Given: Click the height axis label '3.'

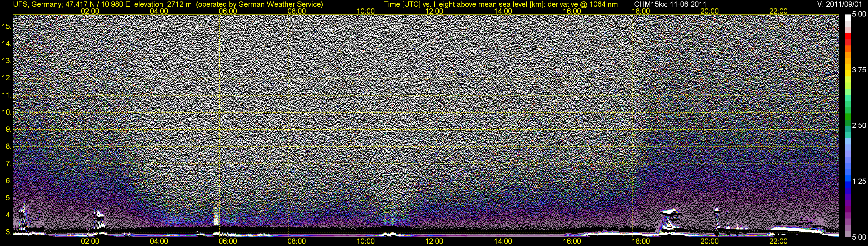Looking at the screenshot, I should (x=9, y=232).
